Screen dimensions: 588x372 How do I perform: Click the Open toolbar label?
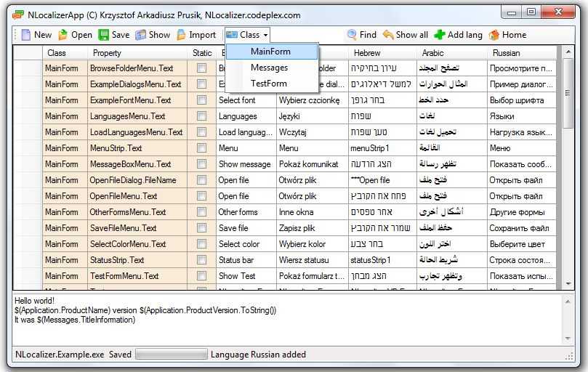pyautogui.click(x=81, y=35)
